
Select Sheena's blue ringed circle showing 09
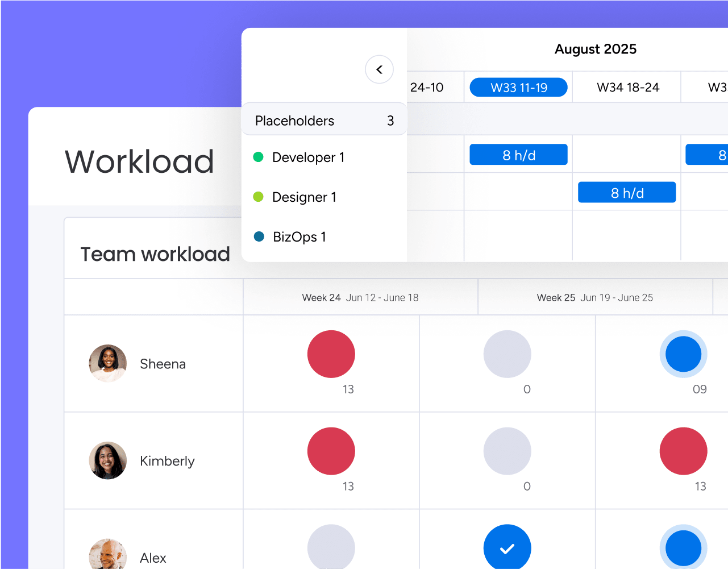pyautogui.click(x=683, y=354)
